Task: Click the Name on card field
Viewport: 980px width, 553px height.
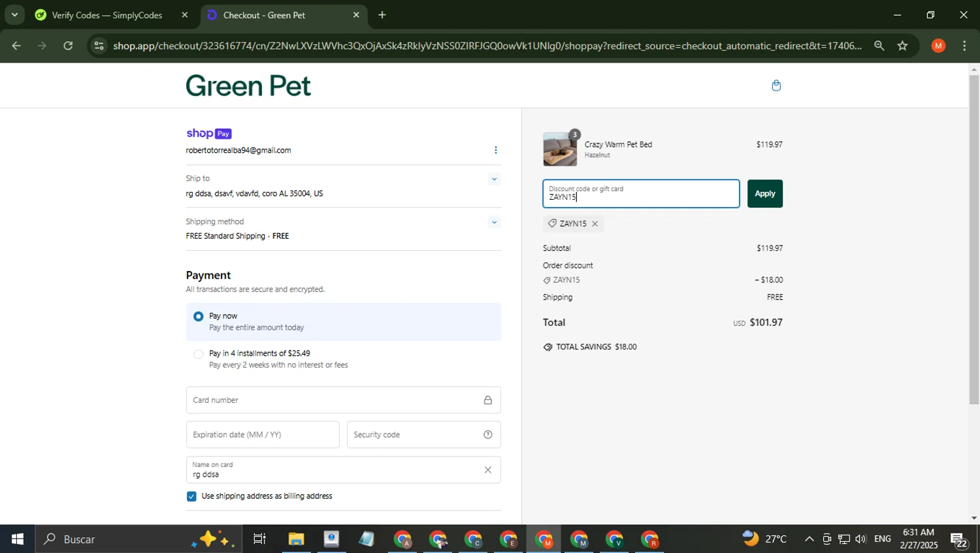Action: 344,470
